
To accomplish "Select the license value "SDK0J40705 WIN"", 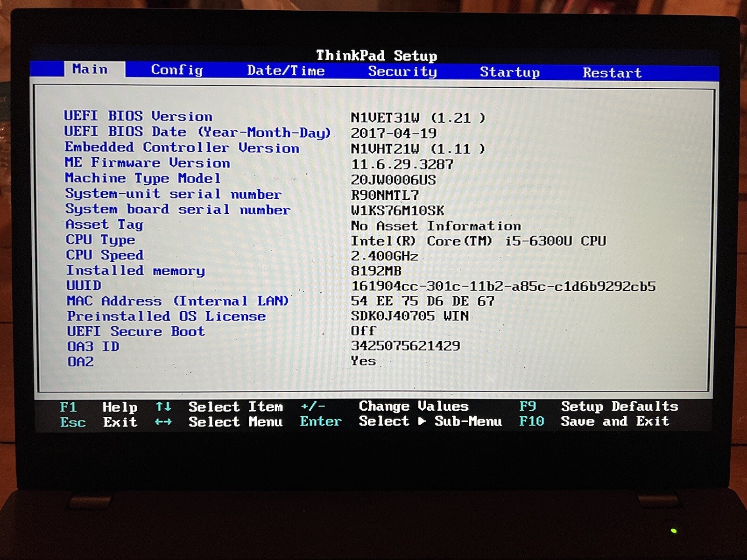I will 410,316.
